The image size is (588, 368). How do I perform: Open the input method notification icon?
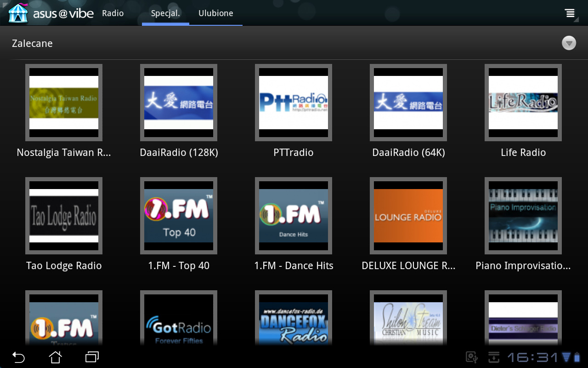472,357
